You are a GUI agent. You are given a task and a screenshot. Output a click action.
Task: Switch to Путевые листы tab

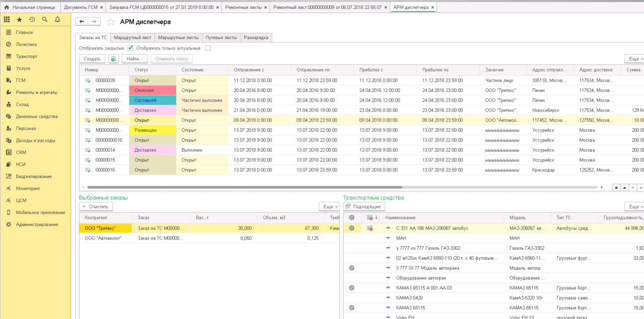pyautogui.click(x=221, y=38)
